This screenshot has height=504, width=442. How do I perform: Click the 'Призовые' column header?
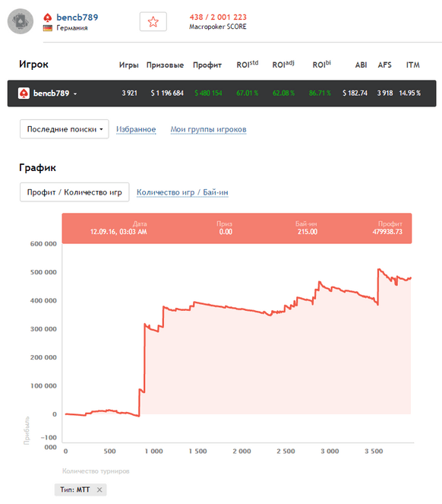point(165,65)
